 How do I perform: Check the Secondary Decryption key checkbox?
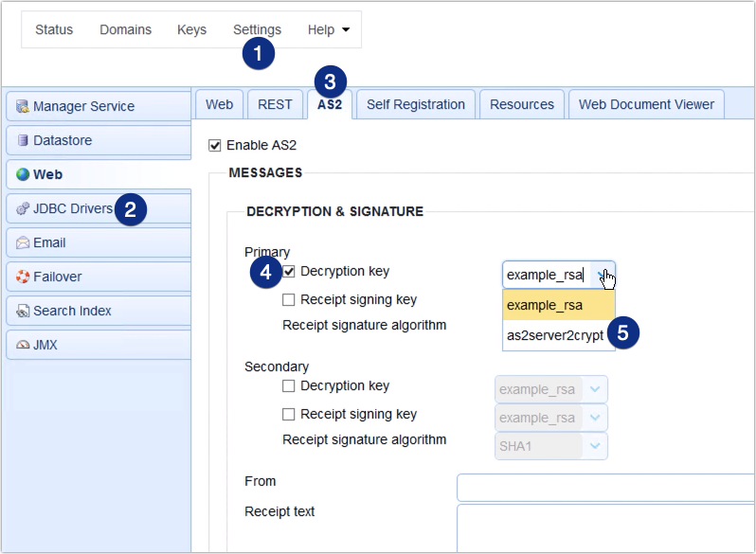click(x=290, y=386)
